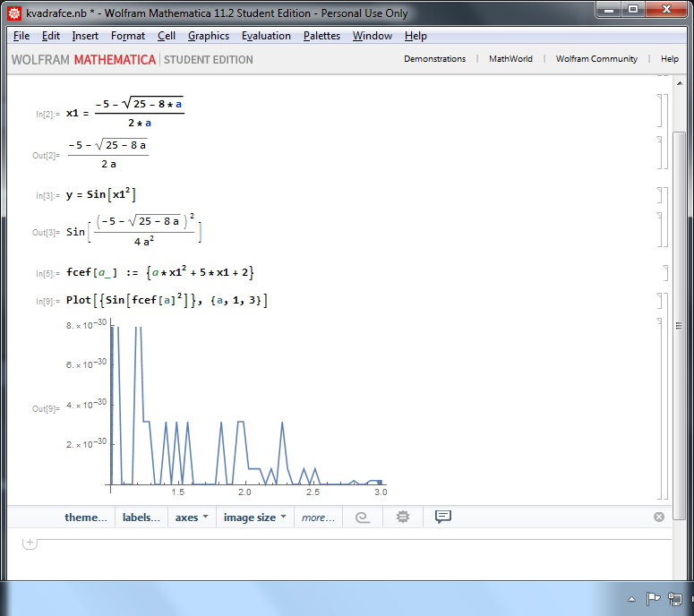Image resolution: width=694 pixels, height=616 pixels.
Task: Select the Out[9] plot cell bracket
Action: 660,408
